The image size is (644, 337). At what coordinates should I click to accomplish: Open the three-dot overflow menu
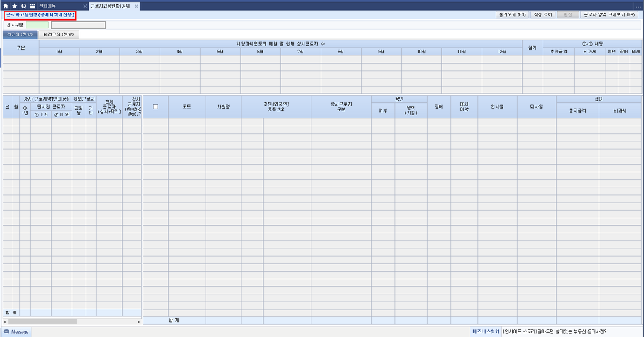638,6
